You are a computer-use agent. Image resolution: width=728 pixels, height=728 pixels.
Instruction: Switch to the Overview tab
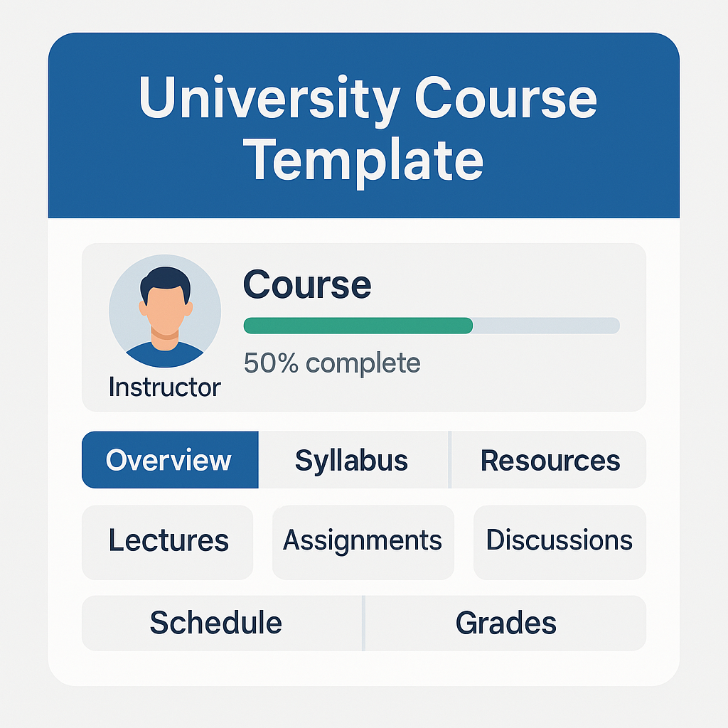click(x=169, y=460)
